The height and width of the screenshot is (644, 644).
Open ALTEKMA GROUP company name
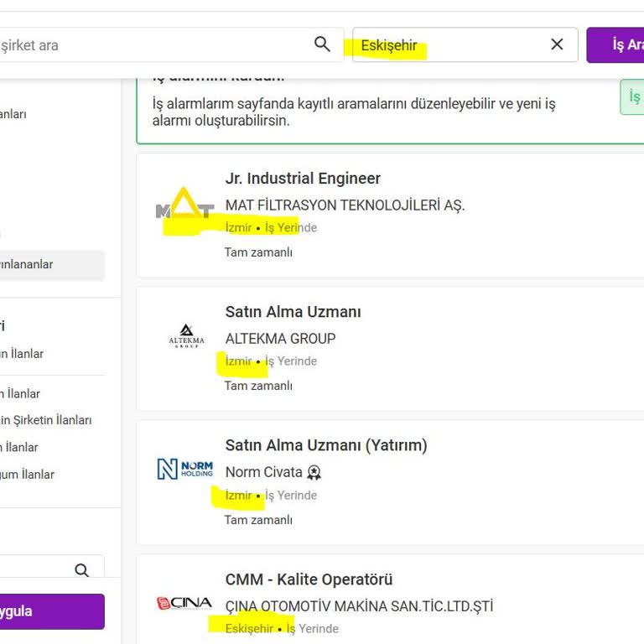[x=280, y=339]
